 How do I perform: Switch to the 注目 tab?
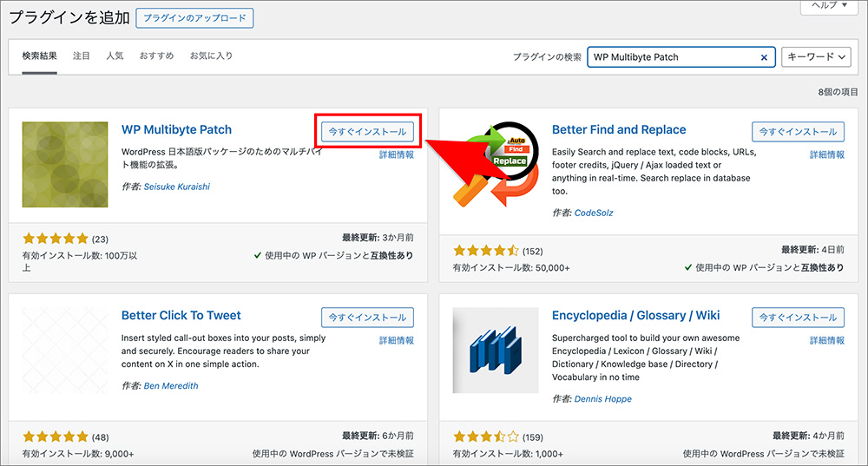[x=82, y=56]
